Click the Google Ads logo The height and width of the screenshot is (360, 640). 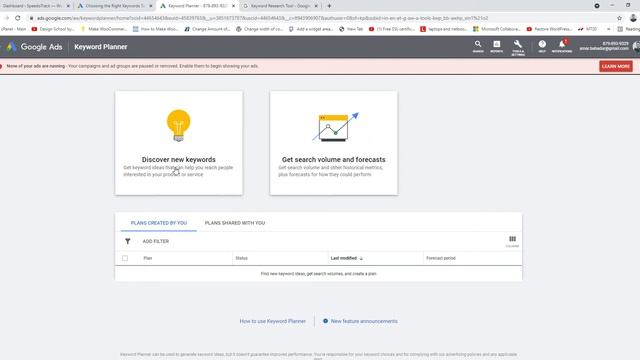pos(35,47)
